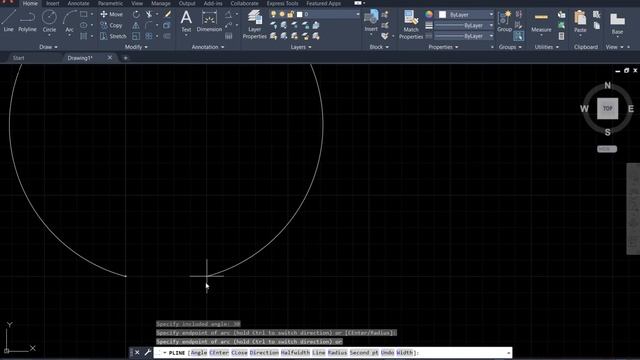Click the Stretch tool

(x=113, y=36)
